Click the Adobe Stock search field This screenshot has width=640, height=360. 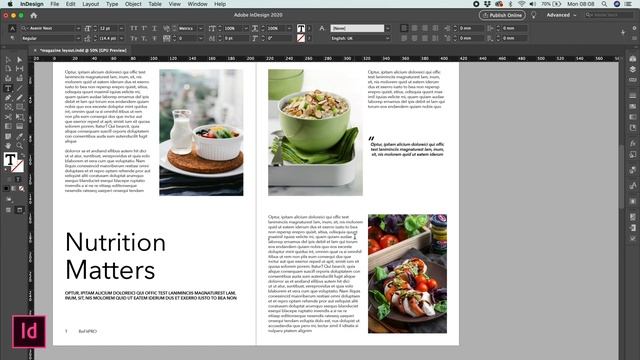point(608,15)
